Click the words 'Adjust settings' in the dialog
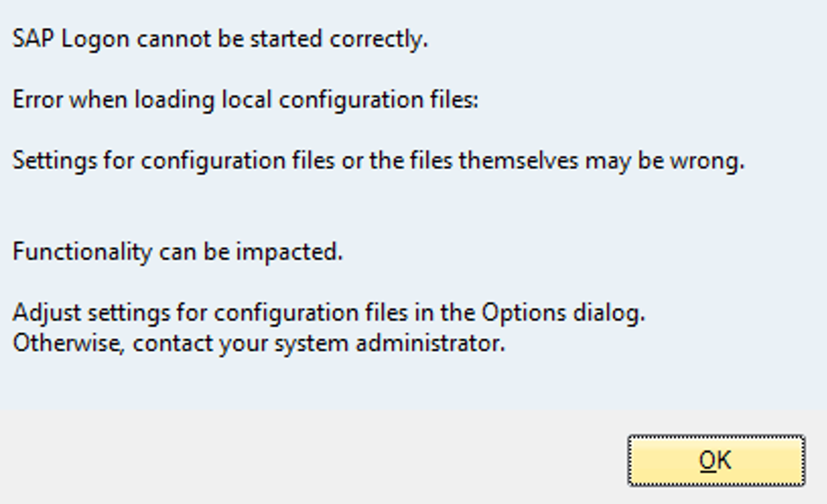 91,313
